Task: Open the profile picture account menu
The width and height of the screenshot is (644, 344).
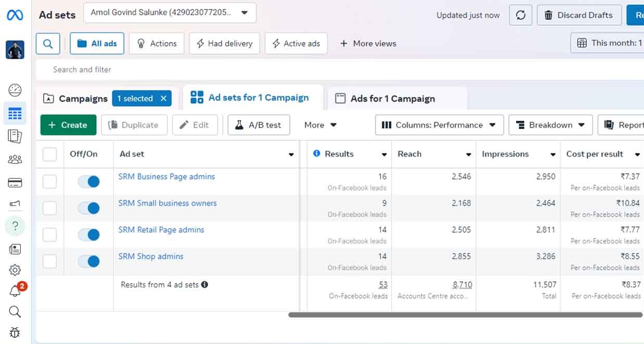Action: [15, 50]
